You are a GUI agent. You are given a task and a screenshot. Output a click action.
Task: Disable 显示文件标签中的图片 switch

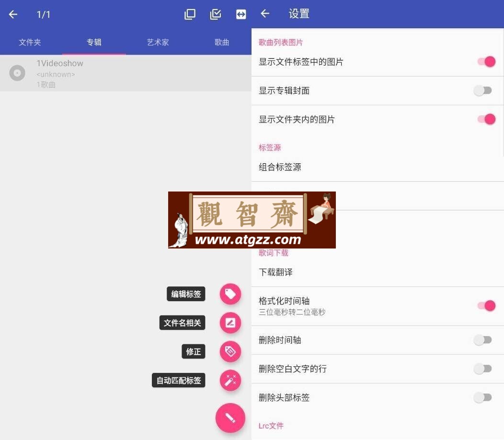pyautogui.click(x=486, y=62)
